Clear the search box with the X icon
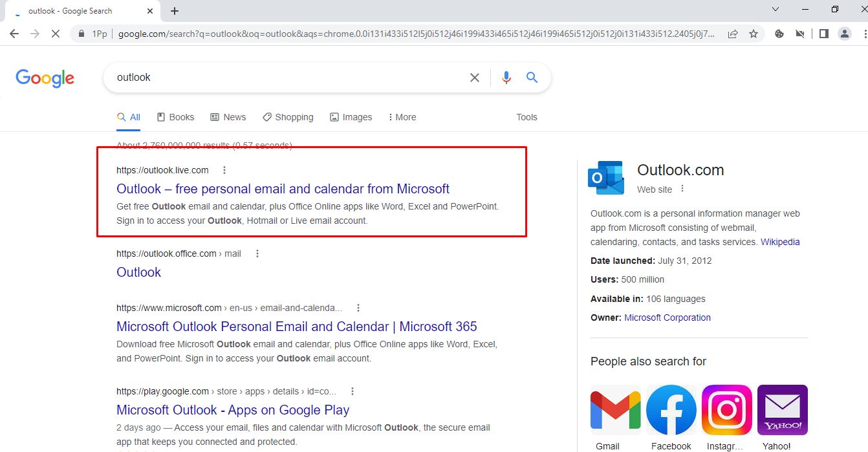The height and width of the screenshot is (452, 868). click(x=475, y=78)
